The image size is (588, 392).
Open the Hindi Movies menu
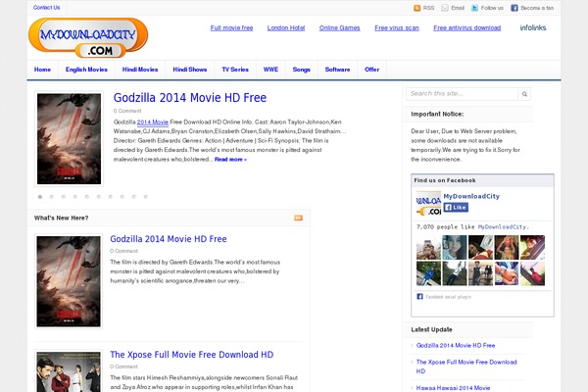pos(140,70)
